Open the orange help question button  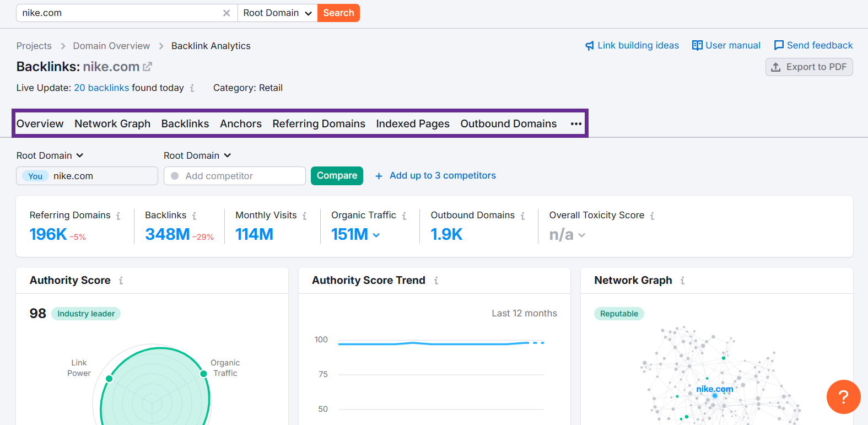point(843,397)
